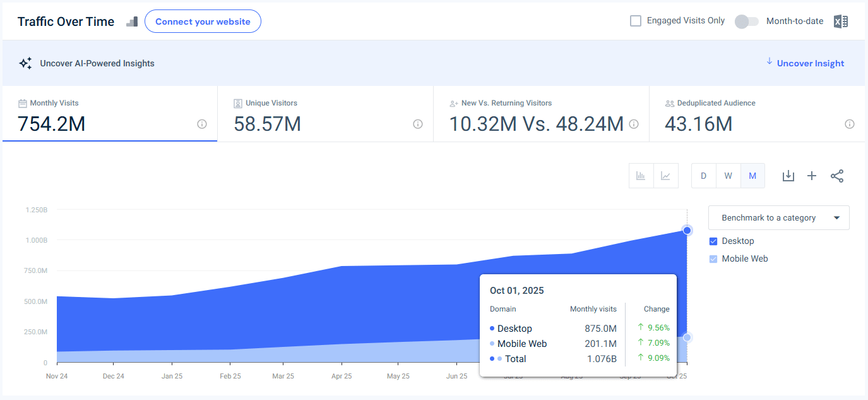
Task: Open the Benchmark to a category dropdown
Action: [x=778, y=217]
